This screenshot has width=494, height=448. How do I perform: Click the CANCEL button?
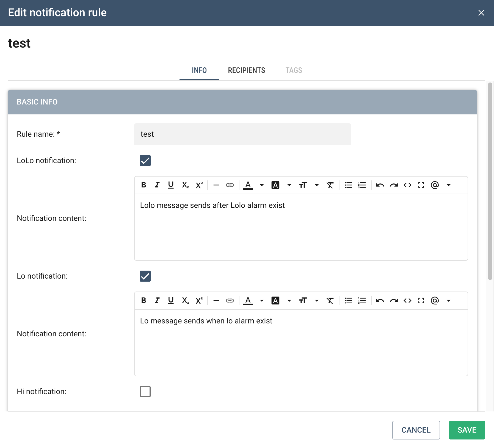click(416, 430)
